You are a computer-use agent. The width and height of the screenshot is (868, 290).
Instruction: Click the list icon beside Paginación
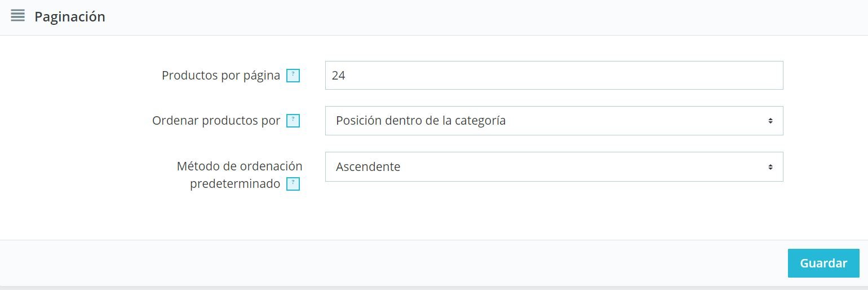point(17,16)
